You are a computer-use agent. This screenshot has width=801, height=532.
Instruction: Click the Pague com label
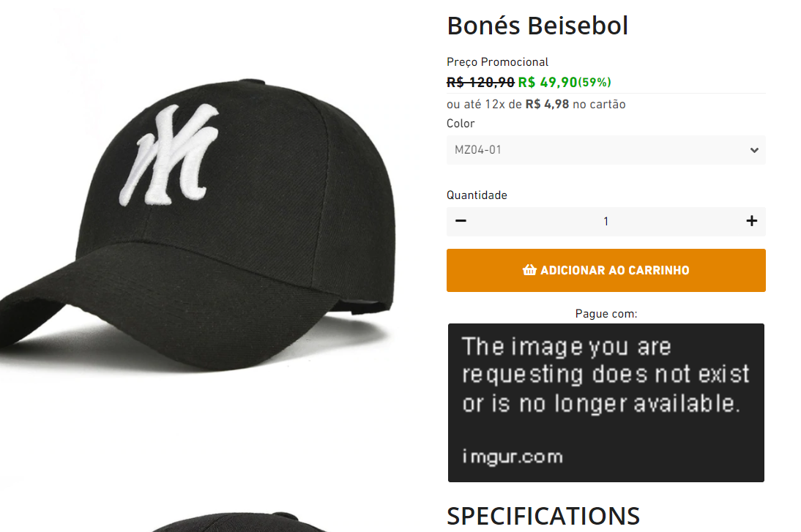coord(606,313)
